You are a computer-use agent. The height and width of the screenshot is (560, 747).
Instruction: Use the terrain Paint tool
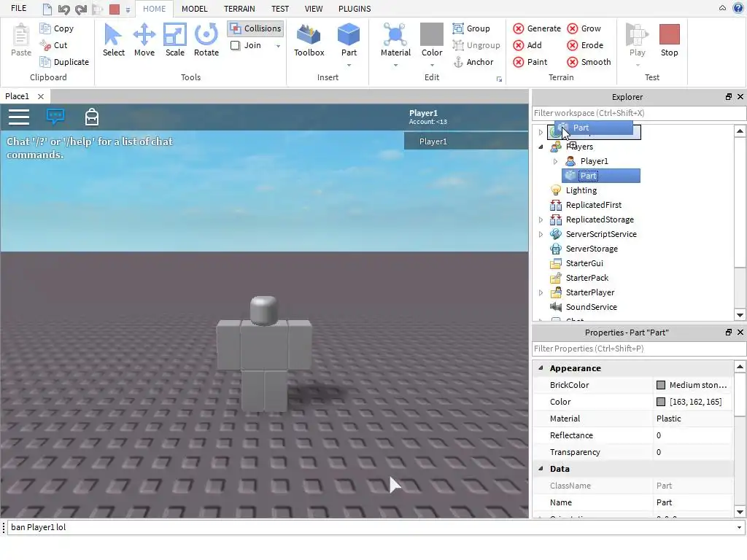pos(530,62)
